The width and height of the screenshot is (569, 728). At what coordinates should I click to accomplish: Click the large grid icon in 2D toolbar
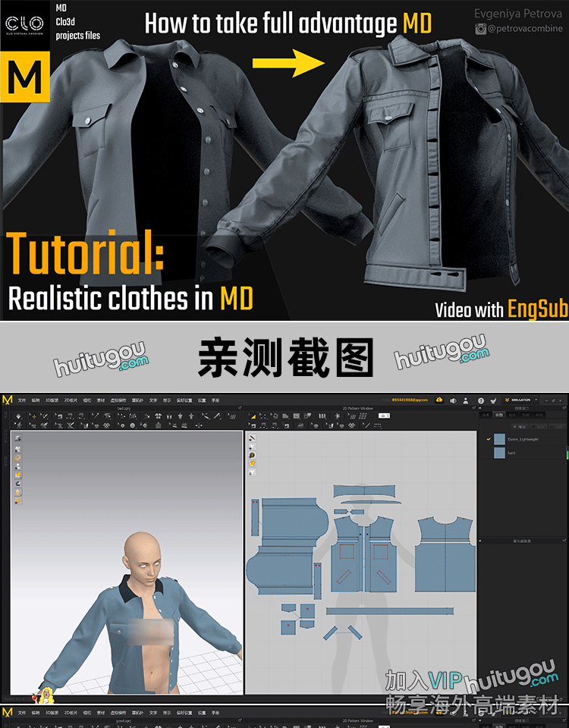(x=363, y=416)
